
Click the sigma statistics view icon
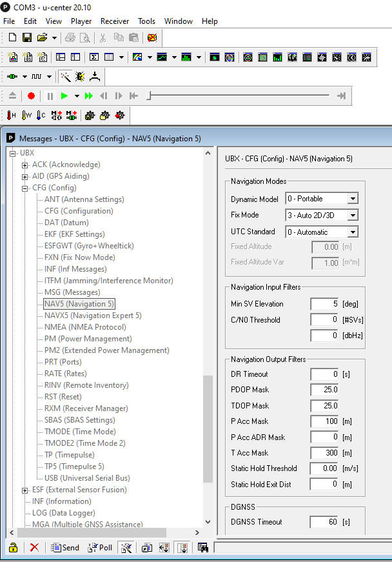94,57
